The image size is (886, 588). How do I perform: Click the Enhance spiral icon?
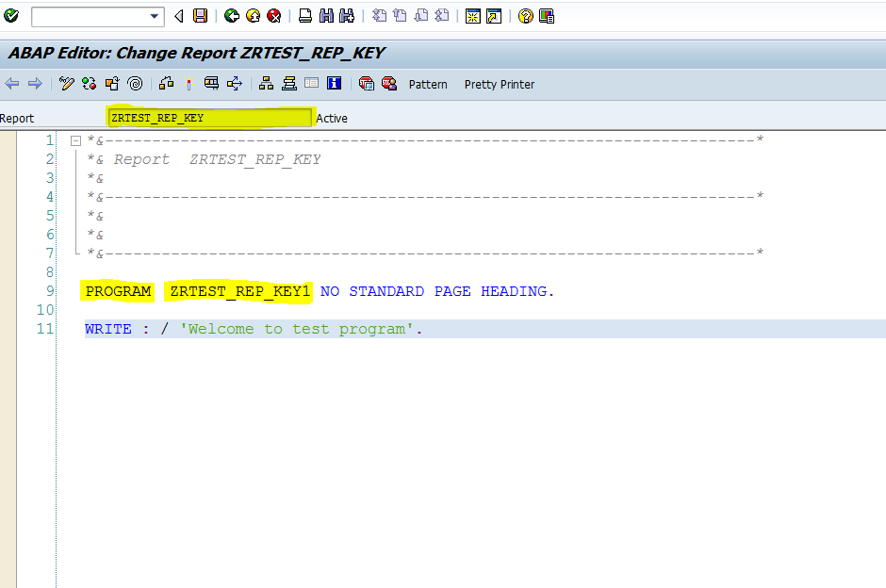pyautogui.click(x=135, y=84)
